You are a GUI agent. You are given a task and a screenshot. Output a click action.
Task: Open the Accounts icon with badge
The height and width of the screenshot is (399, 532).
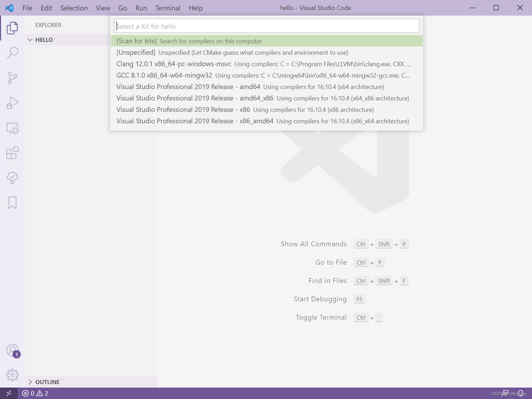13,351
